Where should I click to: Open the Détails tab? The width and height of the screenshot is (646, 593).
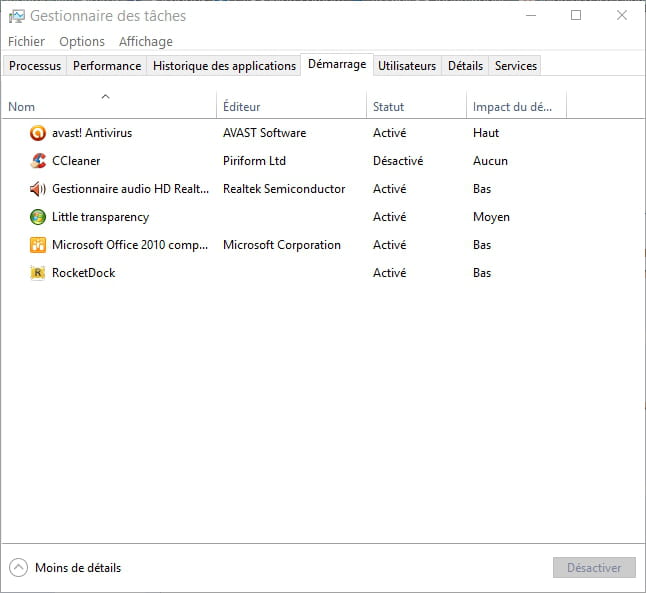coord(466,66)
